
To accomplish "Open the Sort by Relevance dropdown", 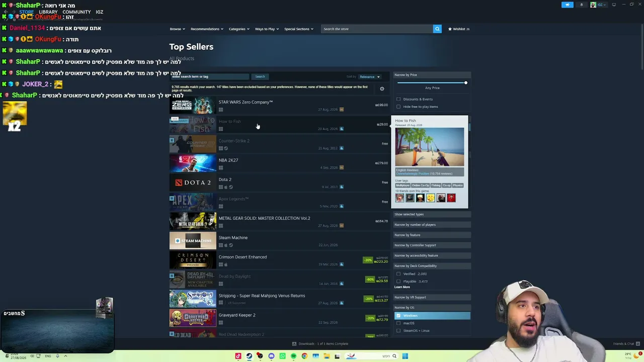I will 370,77.
